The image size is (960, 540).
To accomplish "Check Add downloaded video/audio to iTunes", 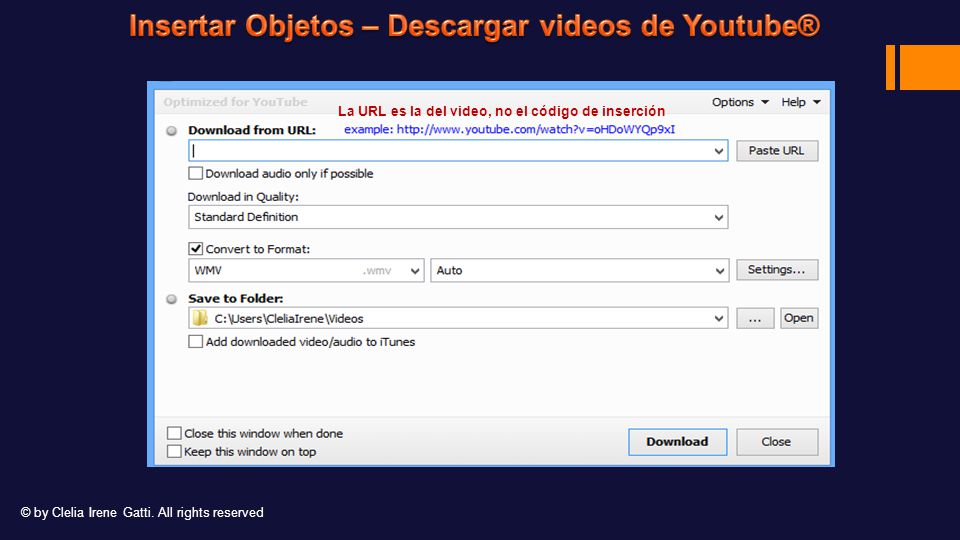I will [x=195, y=342].
